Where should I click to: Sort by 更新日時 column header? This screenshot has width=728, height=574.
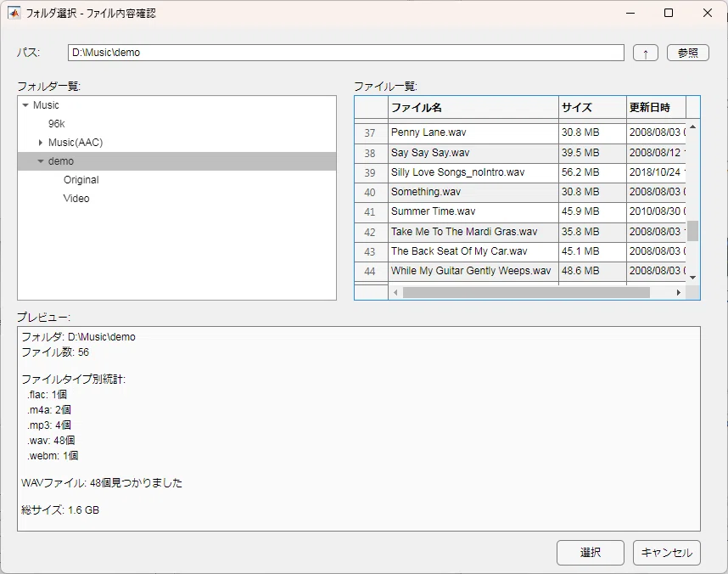click(x=656, y=107)
